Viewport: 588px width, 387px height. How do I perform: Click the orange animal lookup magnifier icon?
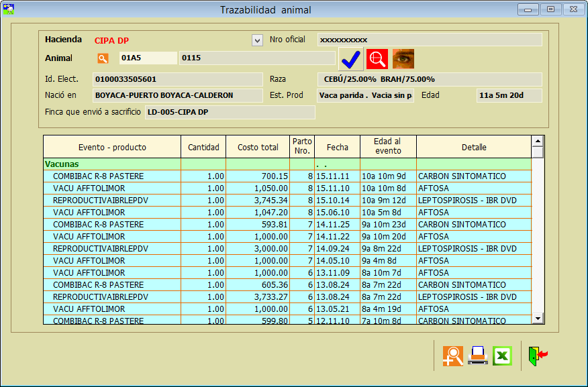(103, 58)
